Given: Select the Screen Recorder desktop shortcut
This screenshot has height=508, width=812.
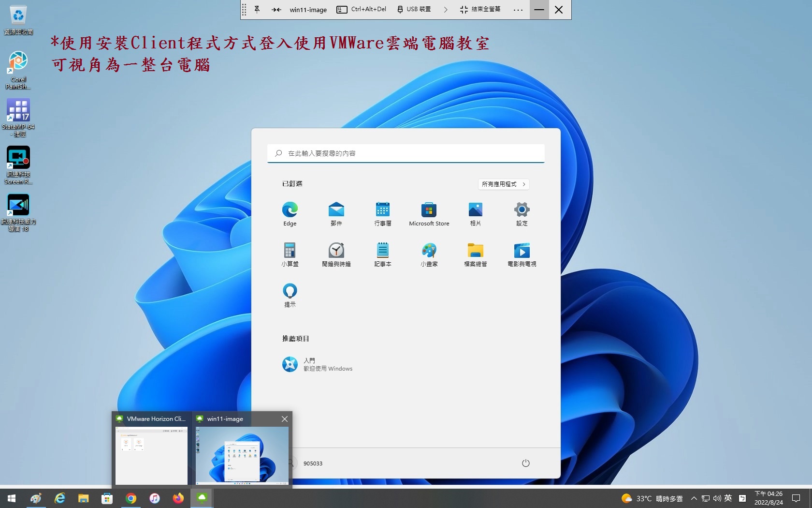Looking at the screenshot, I should (18, 165).
